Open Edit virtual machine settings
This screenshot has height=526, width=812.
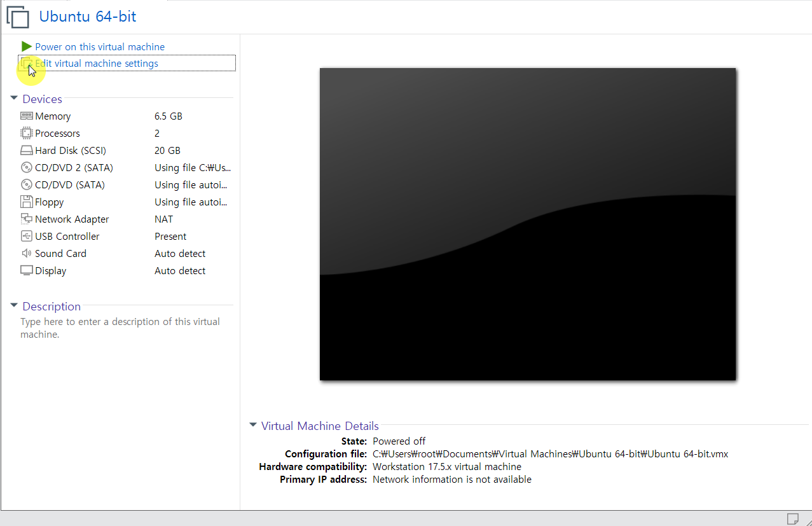coord(97,64)
